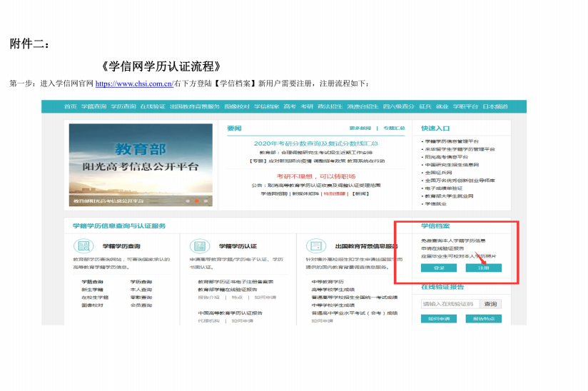Viewport: 588px width, 391px height.
Task: Open 港澳台招生 in the navigation bar
Action: pos(363,106)
